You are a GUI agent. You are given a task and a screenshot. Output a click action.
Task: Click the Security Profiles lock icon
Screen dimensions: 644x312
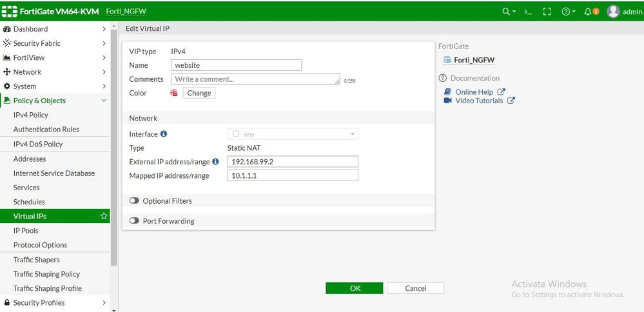(x=6, y=302)
